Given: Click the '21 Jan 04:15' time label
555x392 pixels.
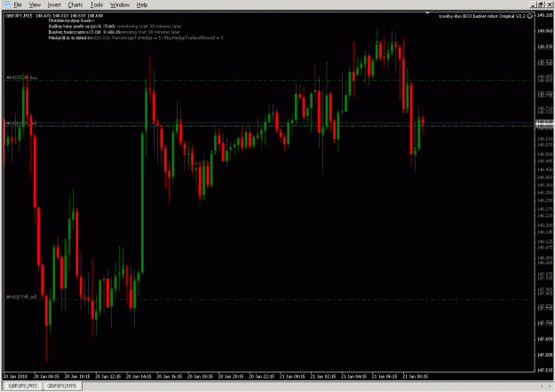Looking at the screenshot, I should 353,376.
